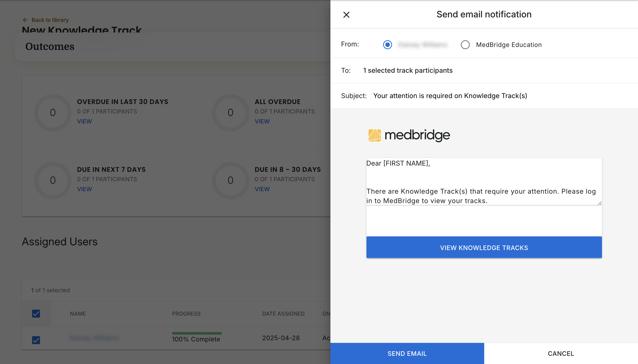
Task: Close the Send email notification panel
Action: [x=346, y=15]
